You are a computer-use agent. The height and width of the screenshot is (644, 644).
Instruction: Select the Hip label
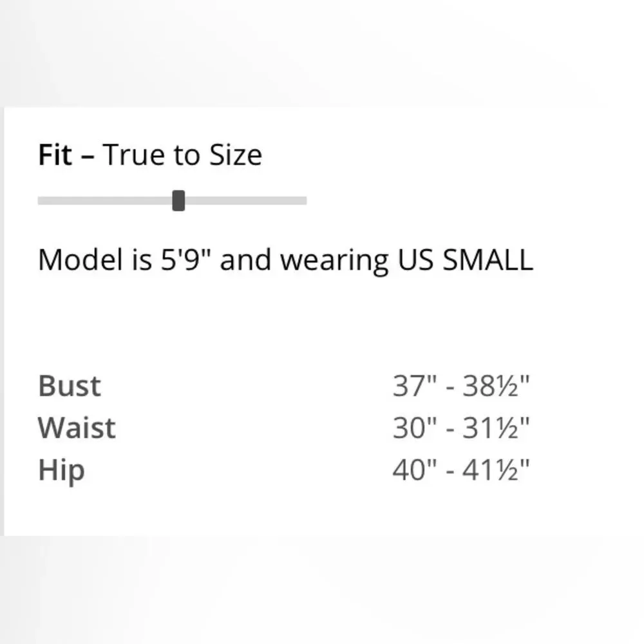click(61, 471)
